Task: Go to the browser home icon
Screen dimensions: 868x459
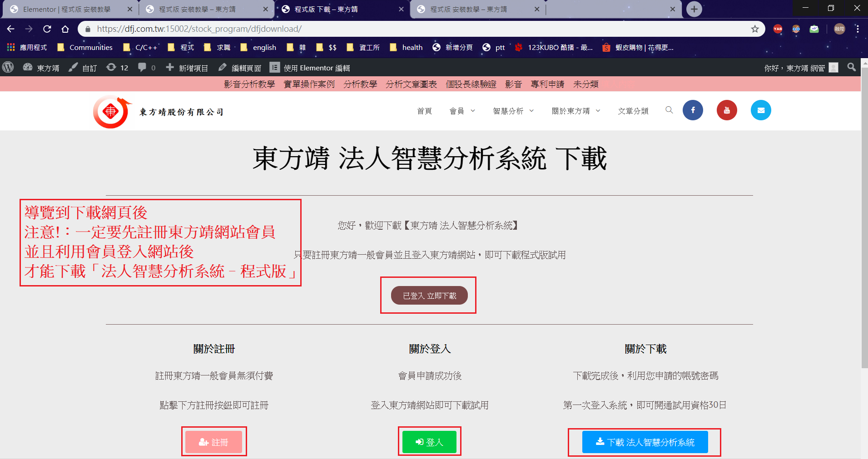Action: point(65,29)
